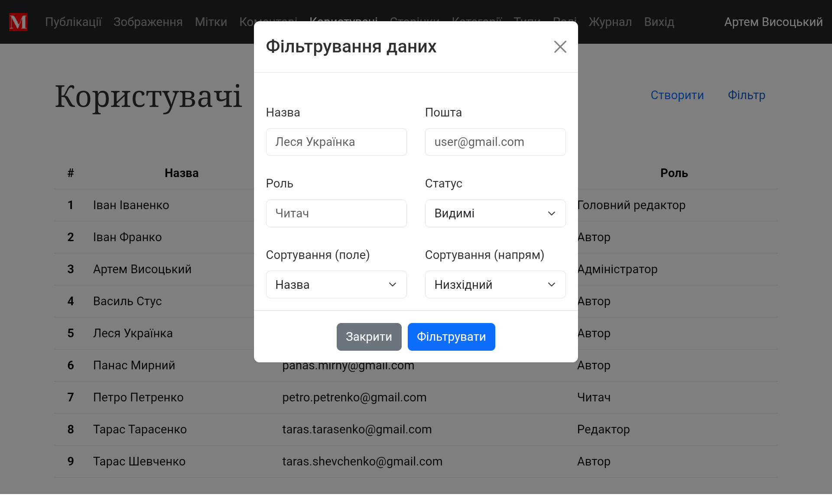The width and height of the screenshot is (832, 504).
Task: Focus the Пошта email input field
Action: coord(495,142)
